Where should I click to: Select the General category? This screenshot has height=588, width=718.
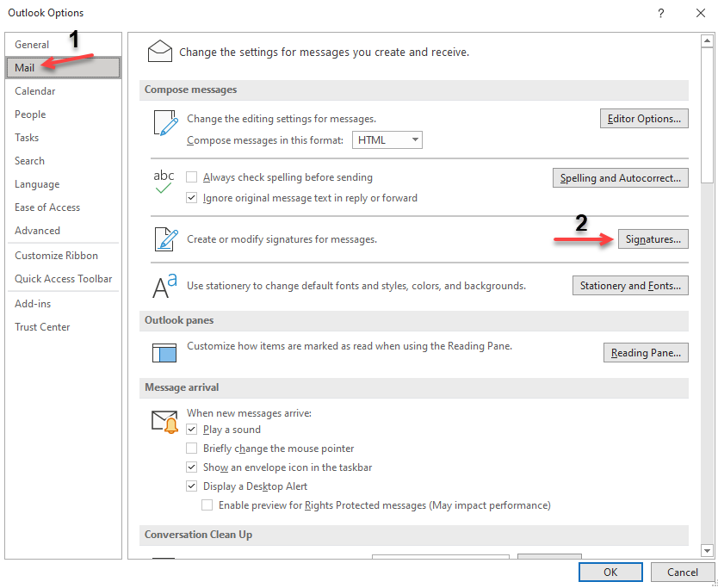coord(63,45)
